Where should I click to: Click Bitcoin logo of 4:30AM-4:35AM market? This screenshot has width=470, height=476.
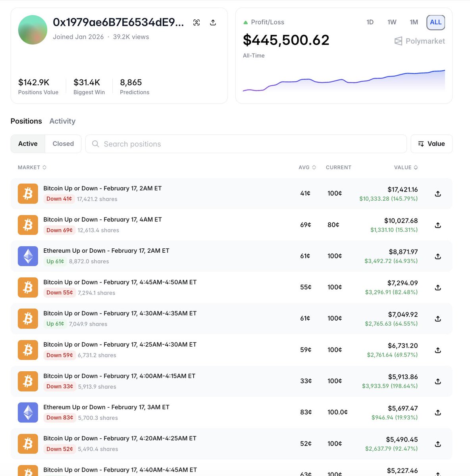click(x=28, y=319)
